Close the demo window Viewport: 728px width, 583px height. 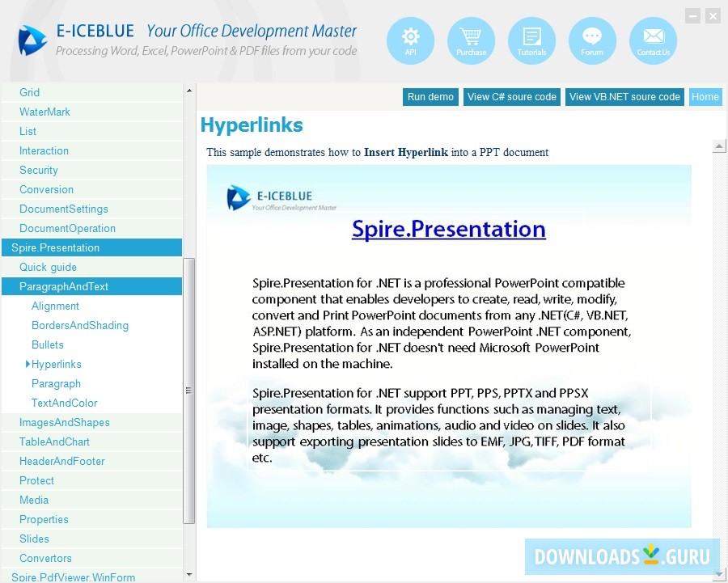pos(713,16)
